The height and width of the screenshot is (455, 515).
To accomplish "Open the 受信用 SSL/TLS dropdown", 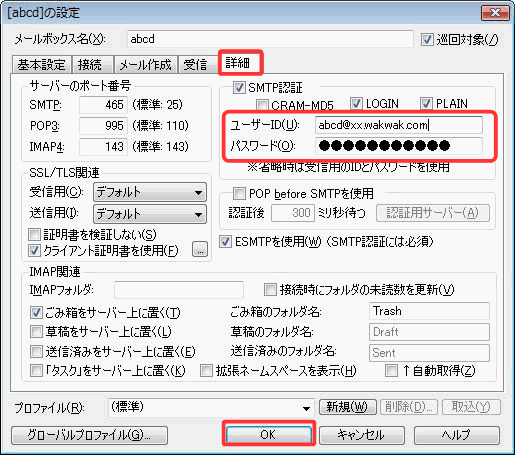I will 150,192.
